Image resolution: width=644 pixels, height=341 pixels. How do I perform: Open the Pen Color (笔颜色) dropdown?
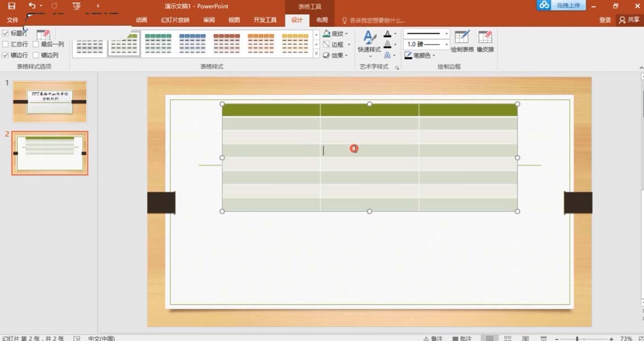pyautogui.click(x=420, y=56)
